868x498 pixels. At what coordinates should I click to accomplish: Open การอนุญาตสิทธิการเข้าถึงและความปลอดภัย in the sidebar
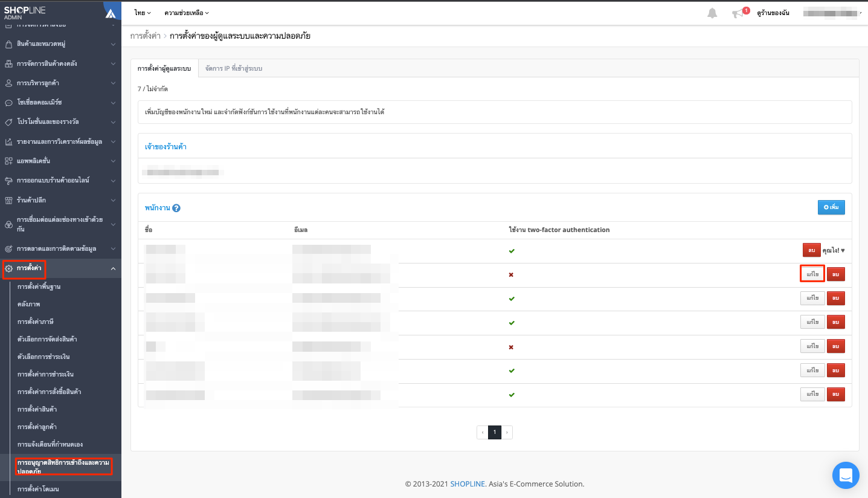[x=63, y=467]
